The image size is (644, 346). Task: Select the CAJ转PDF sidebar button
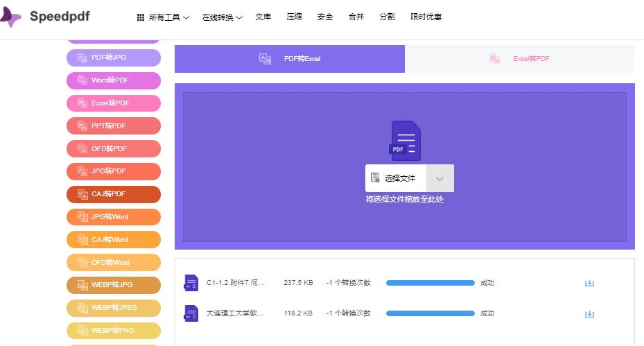point(114,194)
